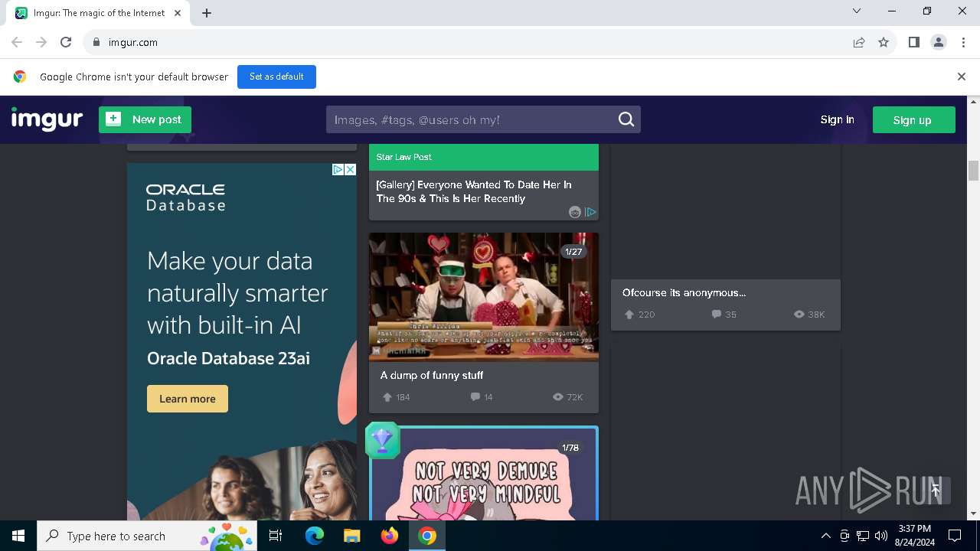980x551 pixels.
Task: View count icon on anonymous post
Action: click(x=799, y=315)
